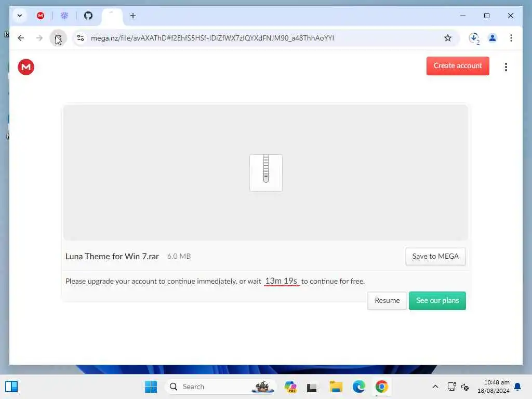Click the 6.0 MB file size

pyautogui.click(x=179, y=257)
